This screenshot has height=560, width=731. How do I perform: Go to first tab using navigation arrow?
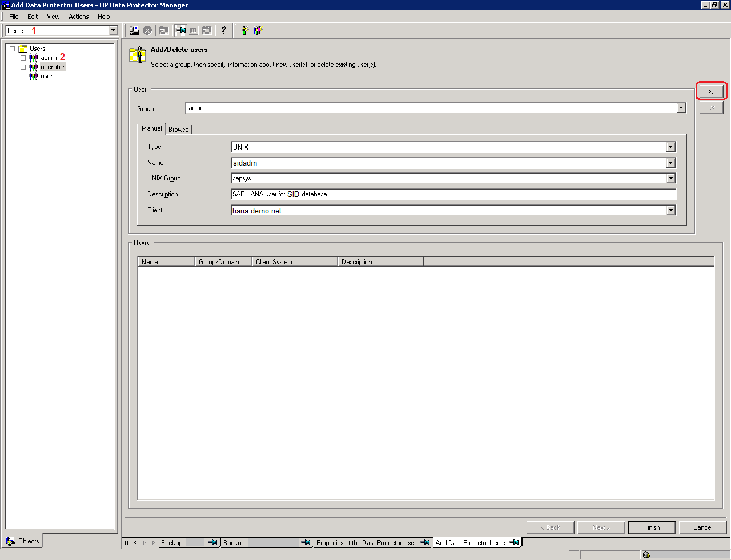tap(127, 543)
